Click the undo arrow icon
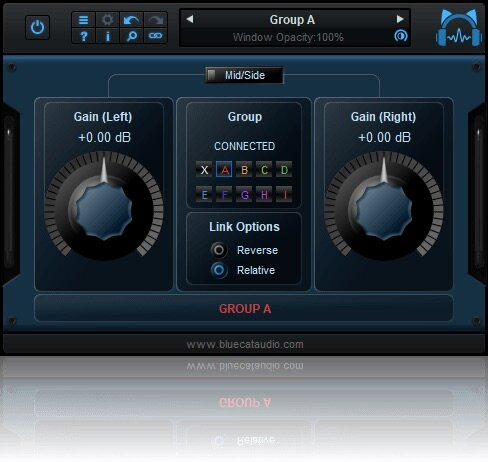Image resolution: width=488 pixels, height=462 pixels. [x=131, y=20]
